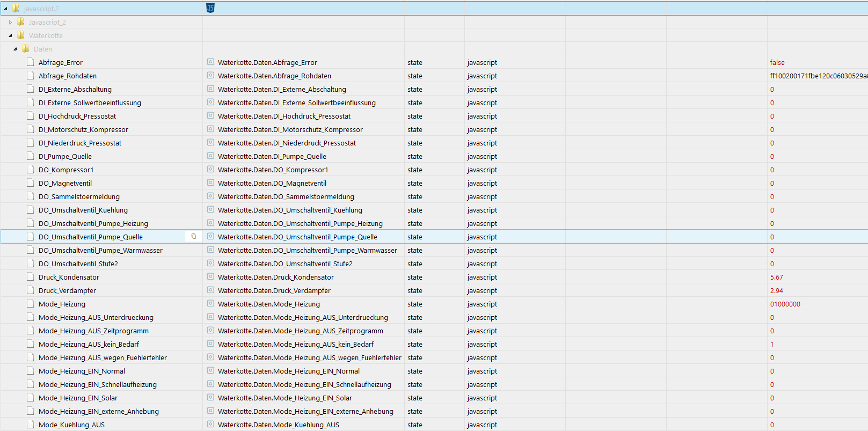Click state icon beside Waterkotte.Daten.Abfrage_Rohdaten
The height and width of the screenshot is (431, 868).
[210, 75]
